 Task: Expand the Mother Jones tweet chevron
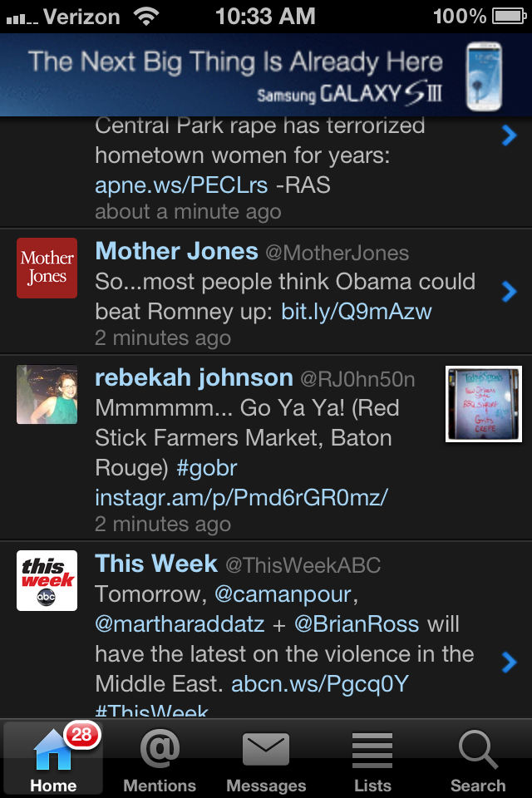[x=509, y=291]
